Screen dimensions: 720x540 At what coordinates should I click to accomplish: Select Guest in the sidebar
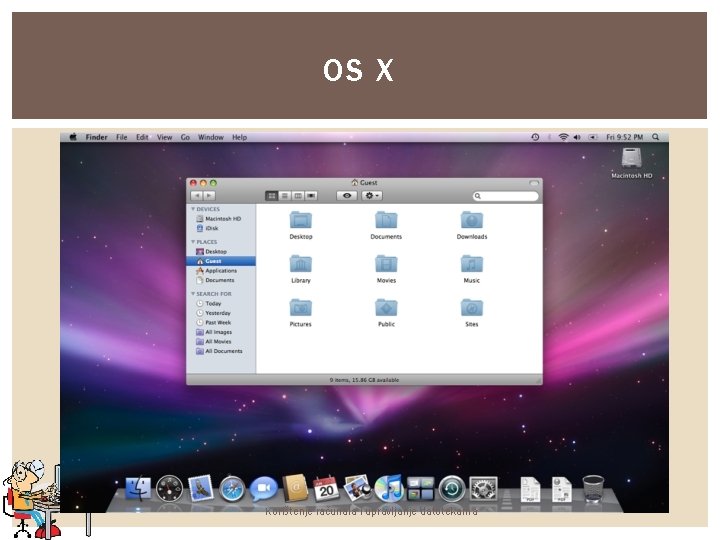click(221, 261)
